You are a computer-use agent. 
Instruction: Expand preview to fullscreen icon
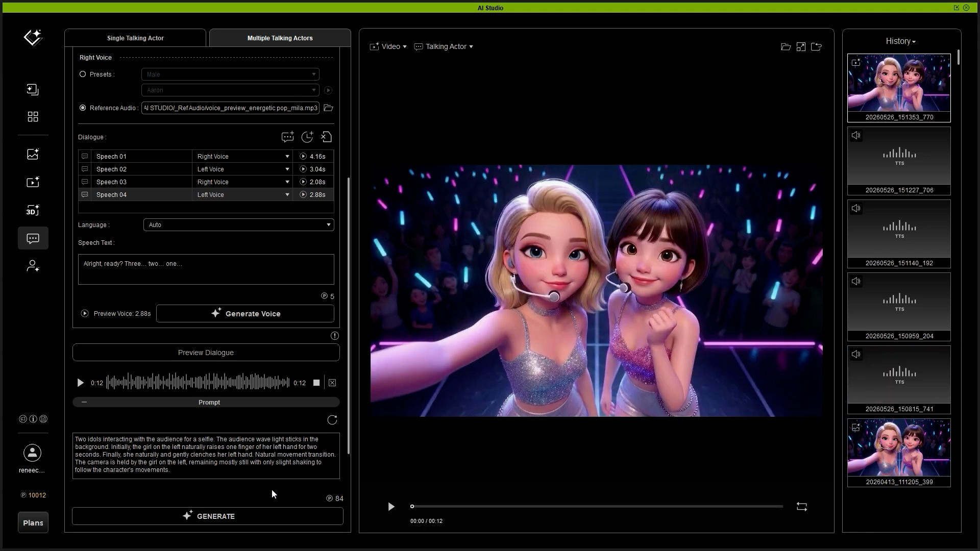pos(801,47)
